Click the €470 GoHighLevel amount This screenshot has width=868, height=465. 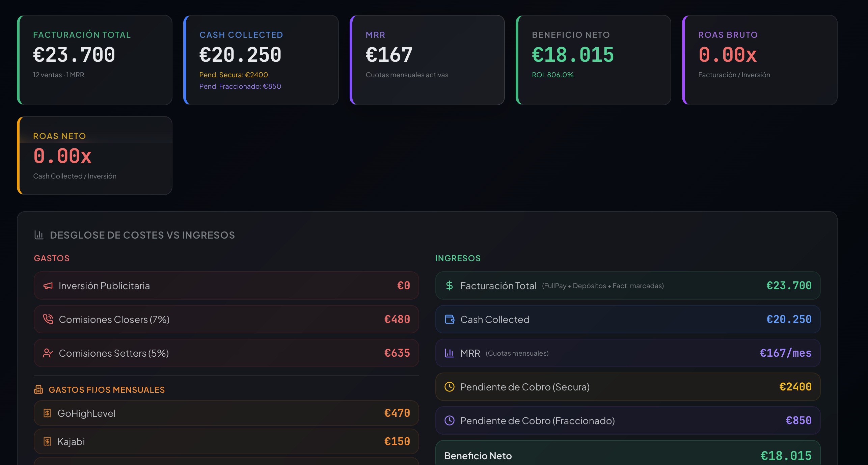pyautogui.click(x=397, y=413)
